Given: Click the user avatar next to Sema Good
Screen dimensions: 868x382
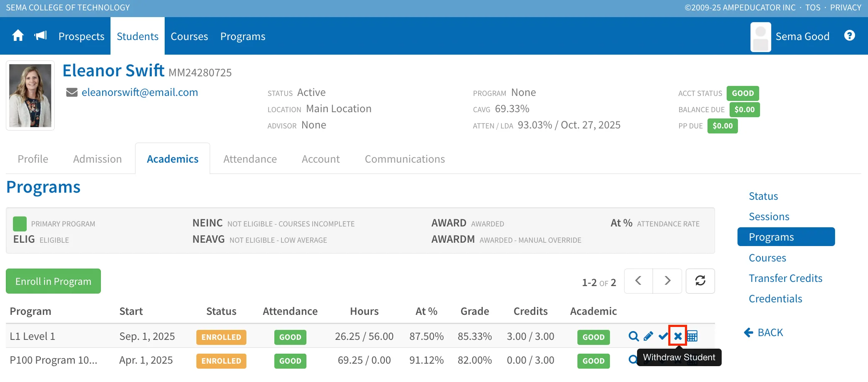Looking at the screenshot, I should [x=761, y=37].
